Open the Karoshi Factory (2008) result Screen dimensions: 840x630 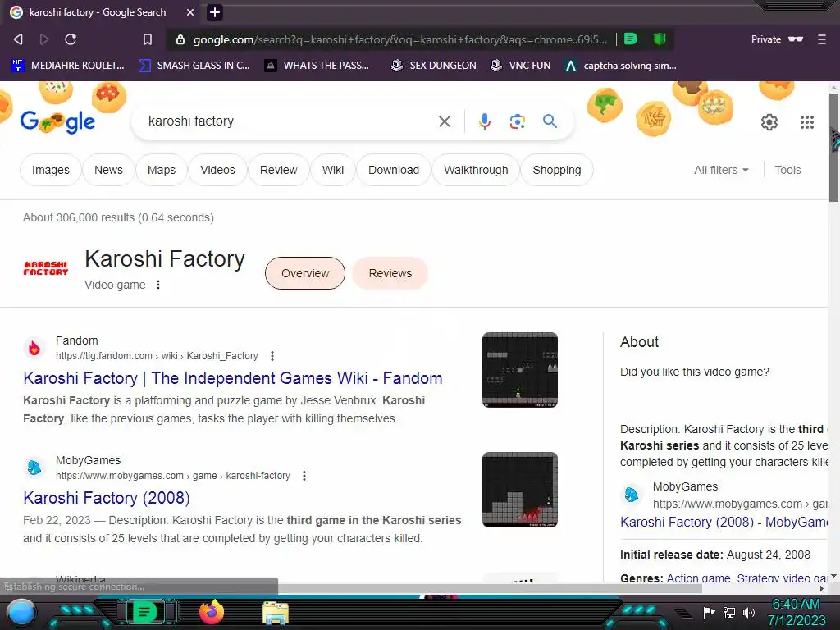[x=106, y=498]
